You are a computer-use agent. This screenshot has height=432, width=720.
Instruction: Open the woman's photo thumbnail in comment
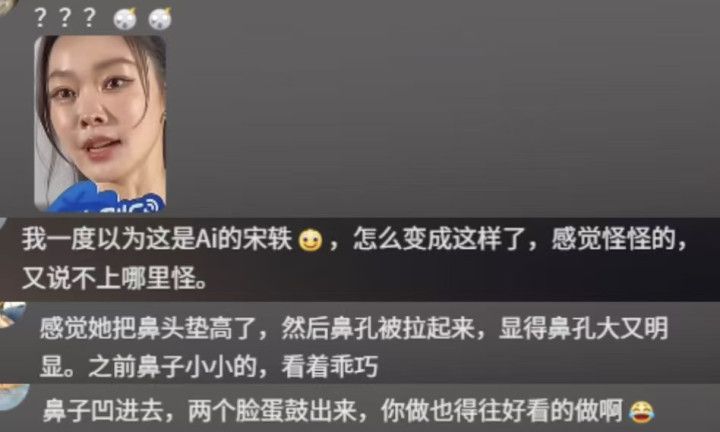click(100, 123)
